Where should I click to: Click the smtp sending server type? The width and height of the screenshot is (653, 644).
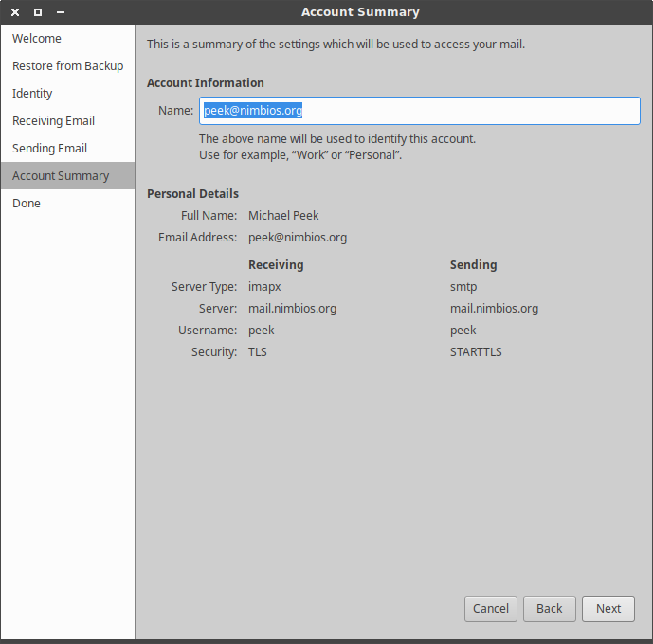coord(463,286)
